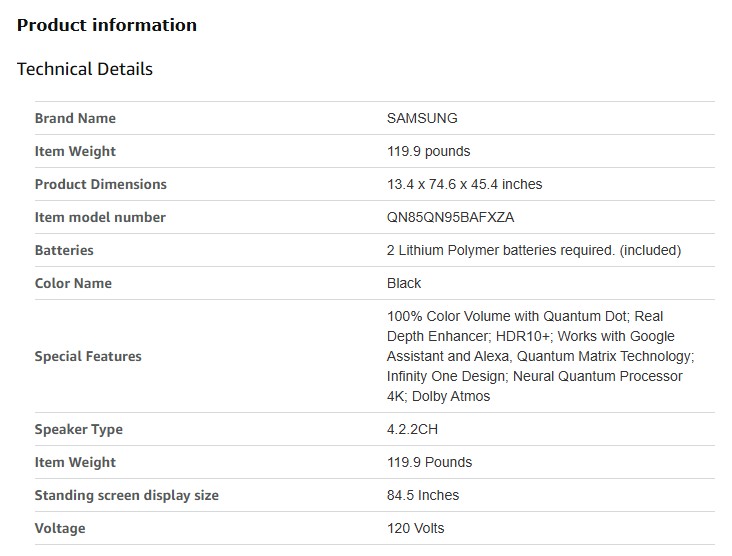This screenshot has width=732, height=556.
Task: Click the Special Features label
Action: point(88,356)
